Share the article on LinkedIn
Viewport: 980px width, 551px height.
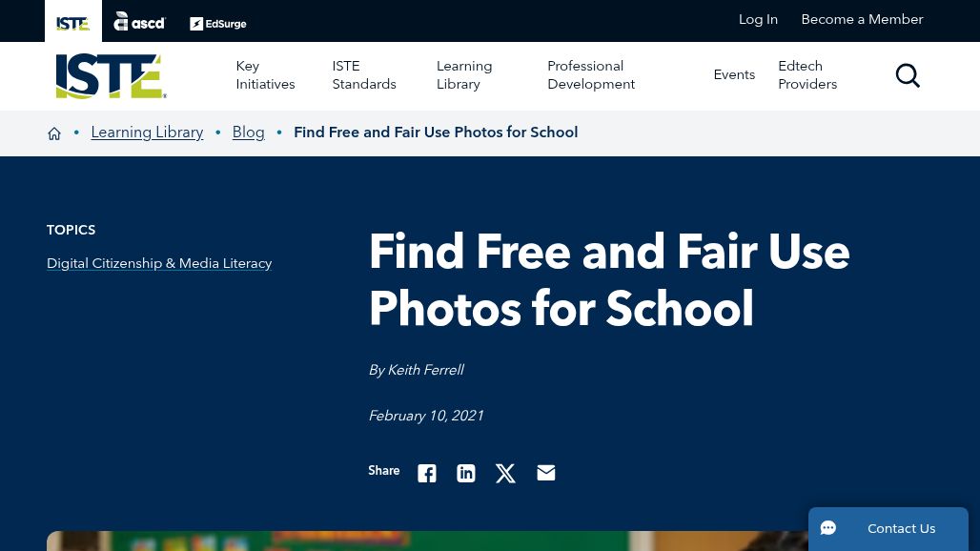point(465,473)
